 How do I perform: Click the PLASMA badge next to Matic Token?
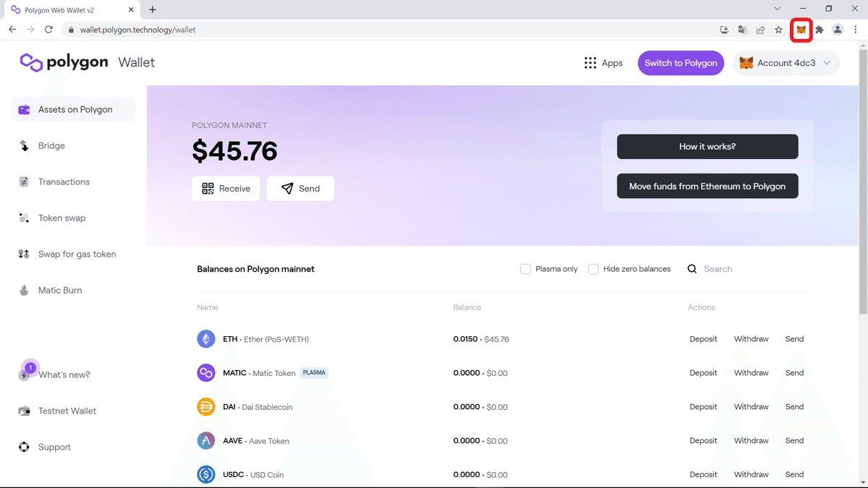point(314,373)
